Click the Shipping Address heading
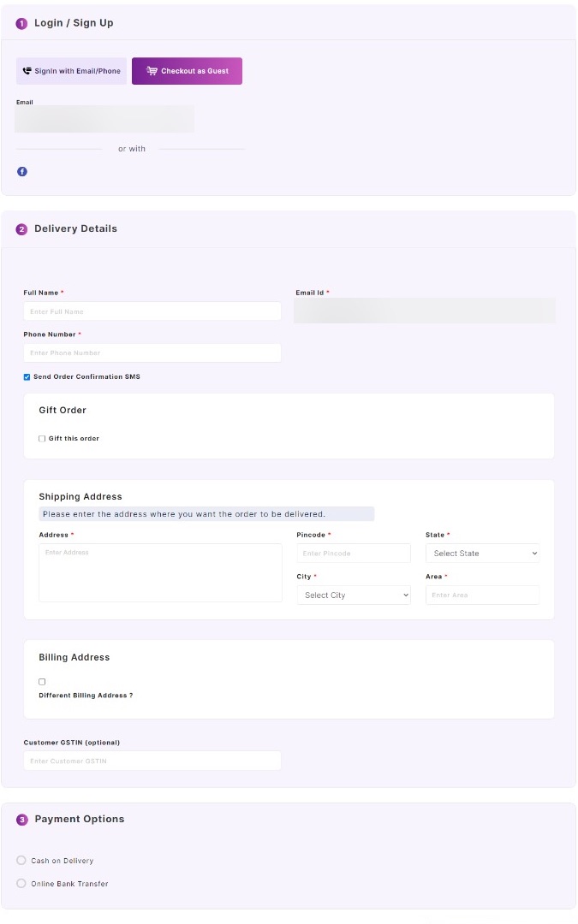The height and width of the screenshot is (924, 578). click(80, 497)
